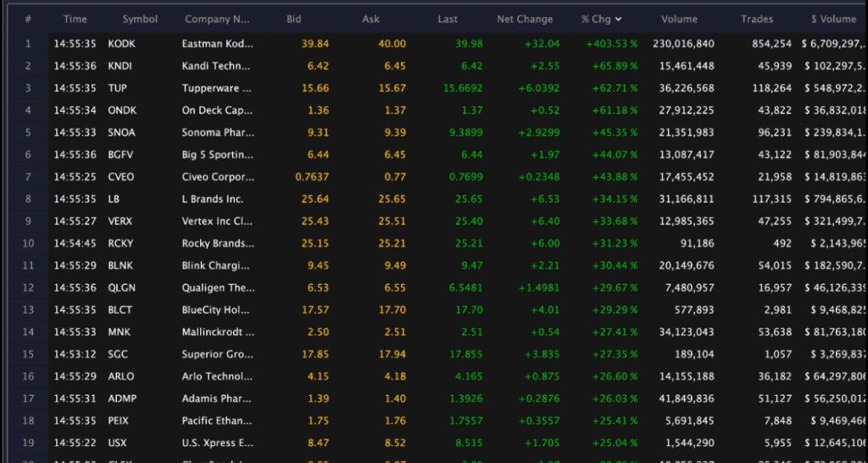Select the BLCT symbol

(120, 310)
